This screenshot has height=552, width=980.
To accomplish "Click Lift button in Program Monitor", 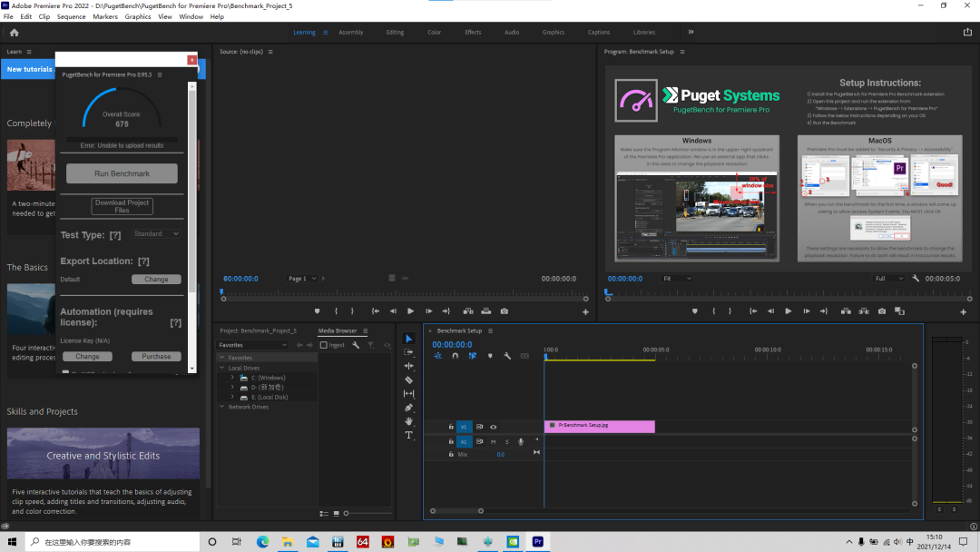I will [846, 311].
